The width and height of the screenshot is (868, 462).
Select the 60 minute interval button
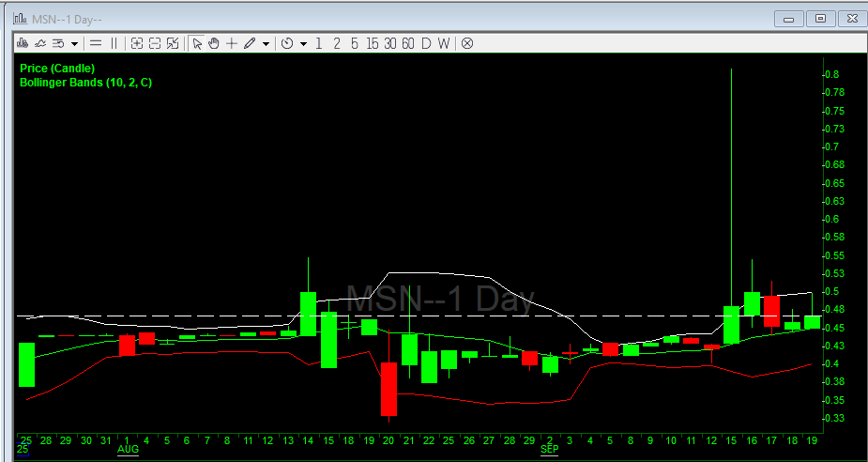pyautogui.click(x=408, y=43)
